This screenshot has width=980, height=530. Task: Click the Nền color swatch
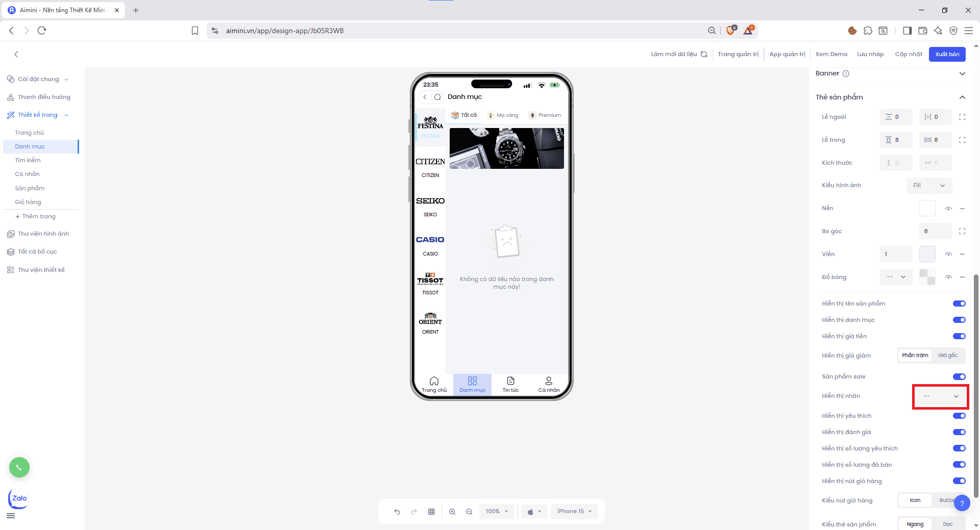tap(927, 208)
